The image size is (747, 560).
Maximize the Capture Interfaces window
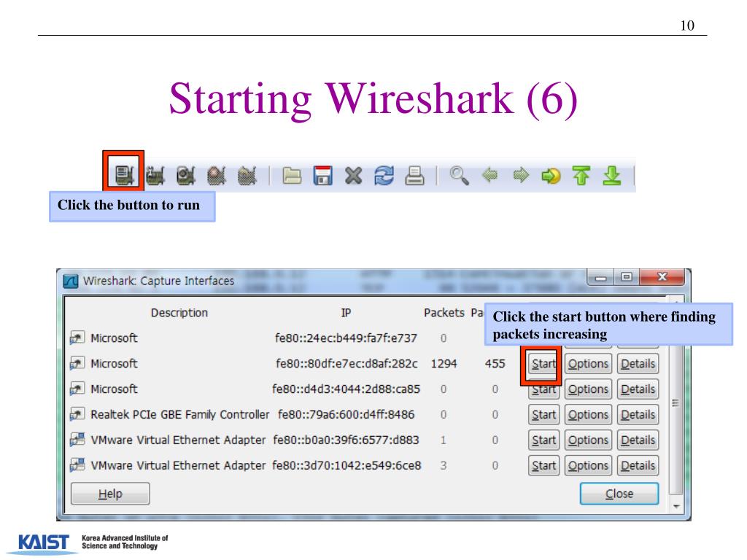pyautogui.click(x=627, y=277)
